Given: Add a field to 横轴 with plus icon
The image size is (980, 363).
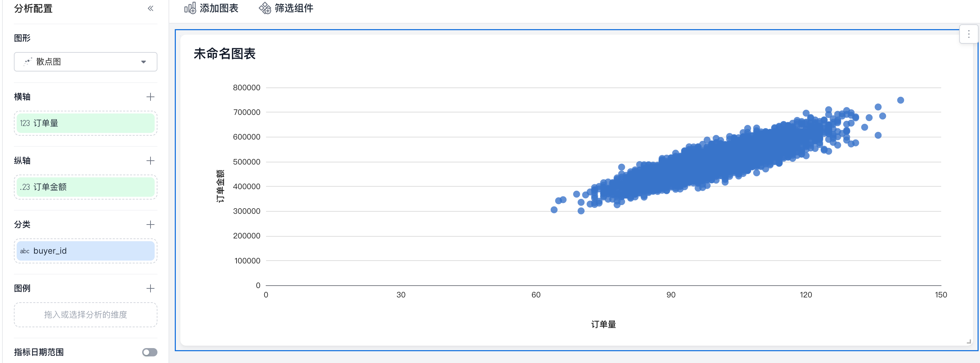Looking at the screenshot, I should 150,97.
